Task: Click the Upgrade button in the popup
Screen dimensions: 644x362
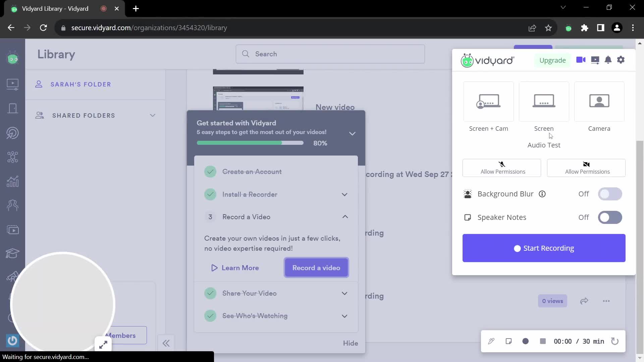Action: coord(552,60)
